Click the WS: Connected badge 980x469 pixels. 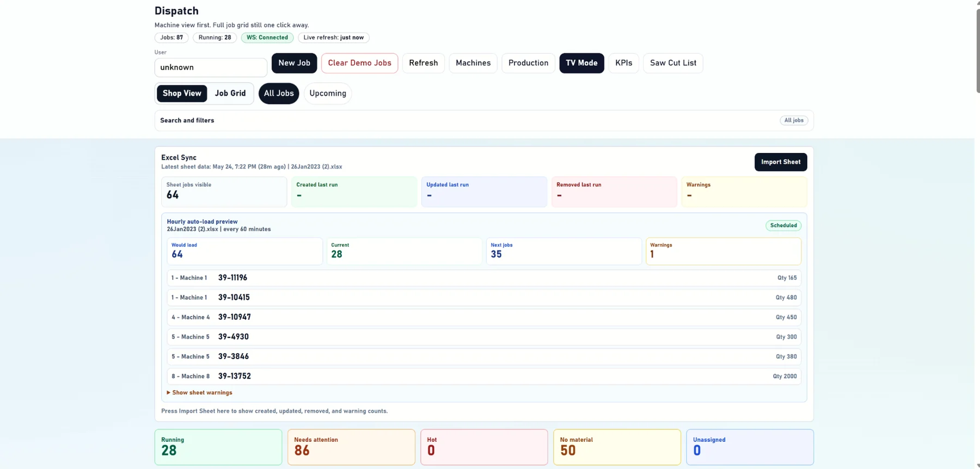click(x=267, y=38)
